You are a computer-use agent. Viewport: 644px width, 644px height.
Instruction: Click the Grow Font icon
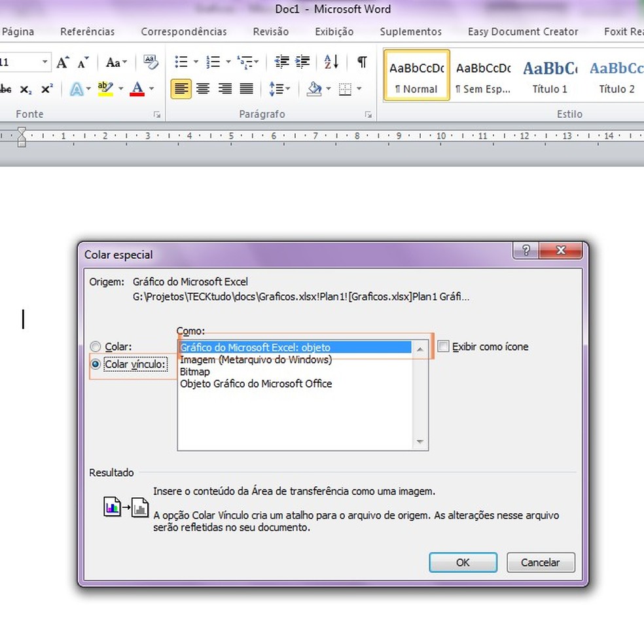point(62,63)
